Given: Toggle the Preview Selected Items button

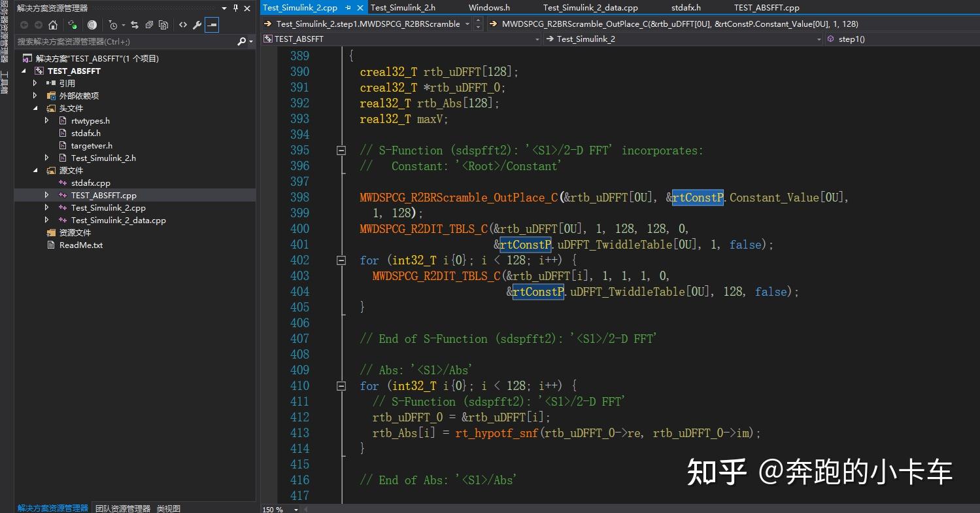Looking at the screenshot, I should (x=211, y=24).
